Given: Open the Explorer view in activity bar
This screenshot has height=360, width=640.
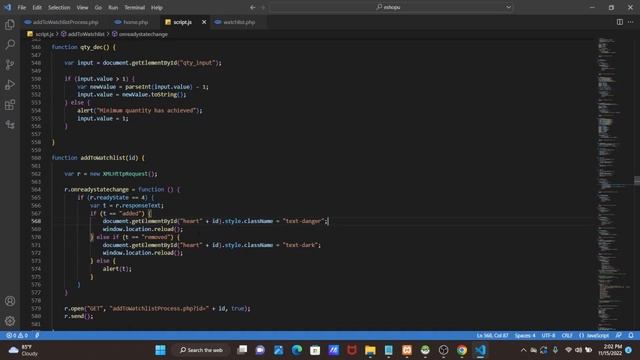Looking at the screenshot, I should [x=10, y=24].
